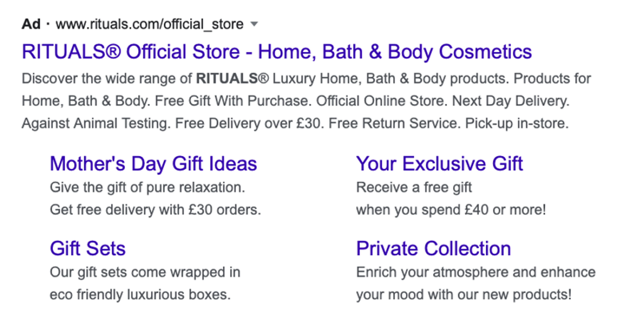Click the eco friendly gift sets heading

point(88,248)
